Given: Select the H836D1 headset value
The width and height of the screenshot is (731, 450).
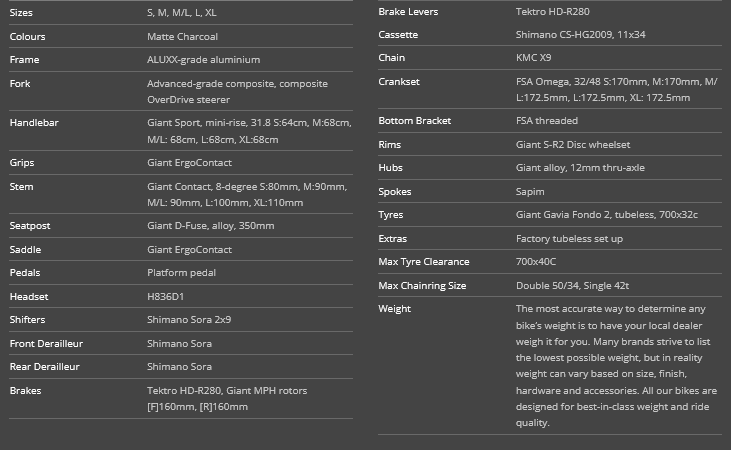Looking at the screenshot, I should coord(165,297).
